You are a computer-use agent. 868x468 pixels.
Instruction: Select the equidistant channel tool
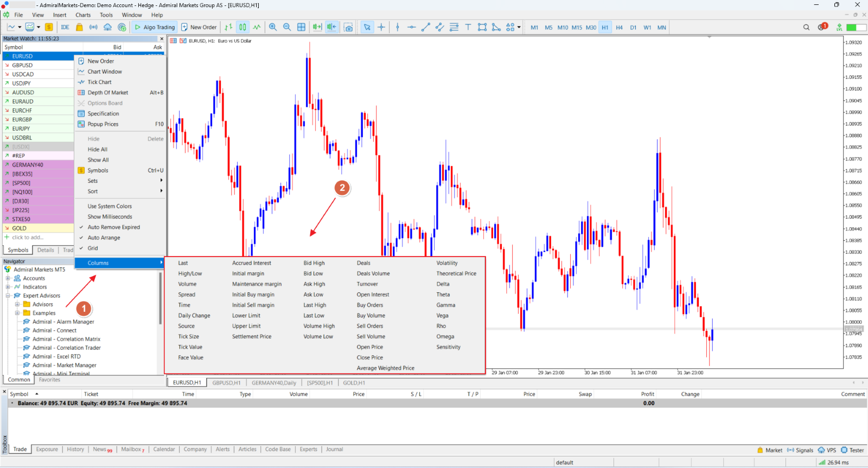point(440,27)
